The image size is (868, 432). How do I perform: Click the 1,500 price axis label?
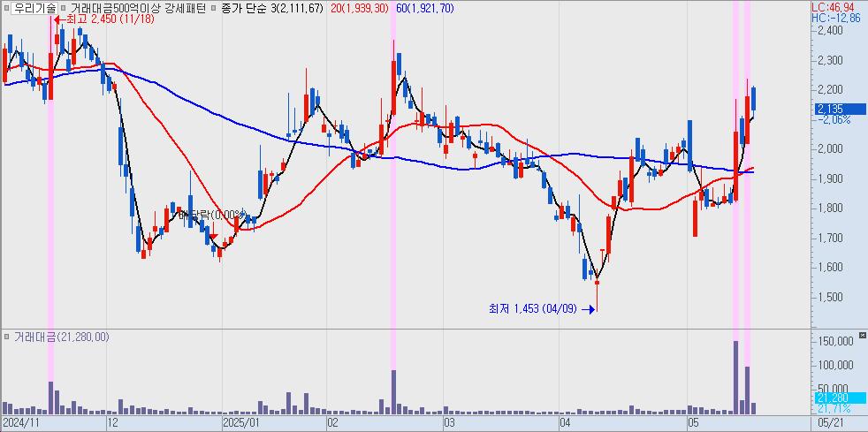click(830, 297)
